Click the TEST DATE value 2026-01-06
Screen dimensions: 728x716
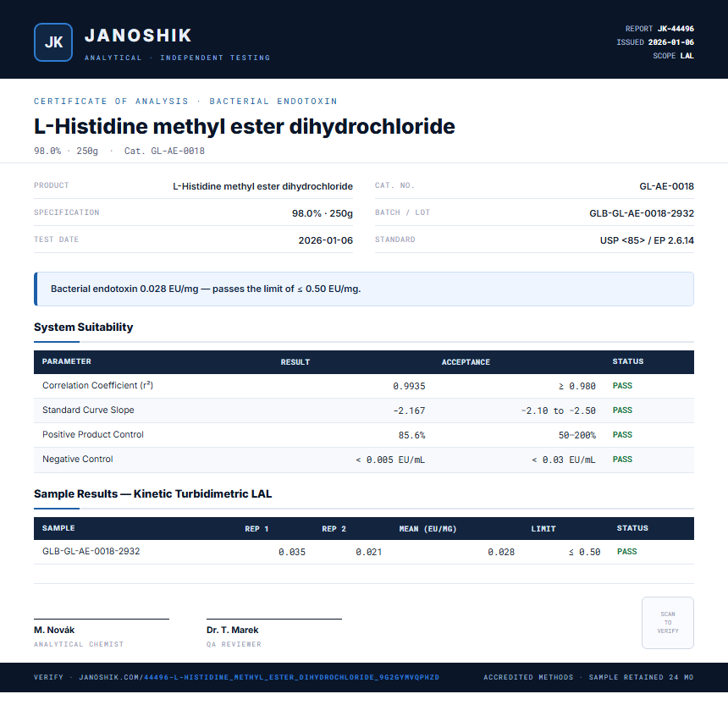click(x=325, y=240)
